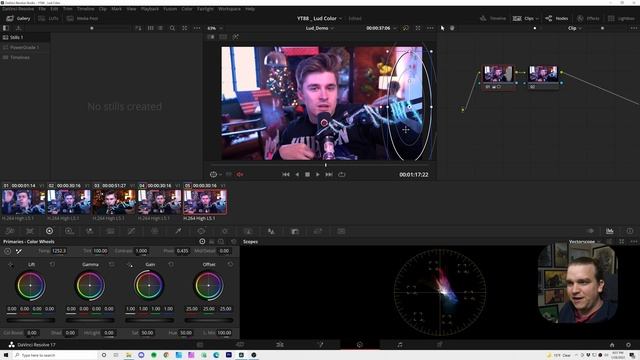Click the Auto Balance button
This screenshot has width=640, height=360.
tap(7, 251)
